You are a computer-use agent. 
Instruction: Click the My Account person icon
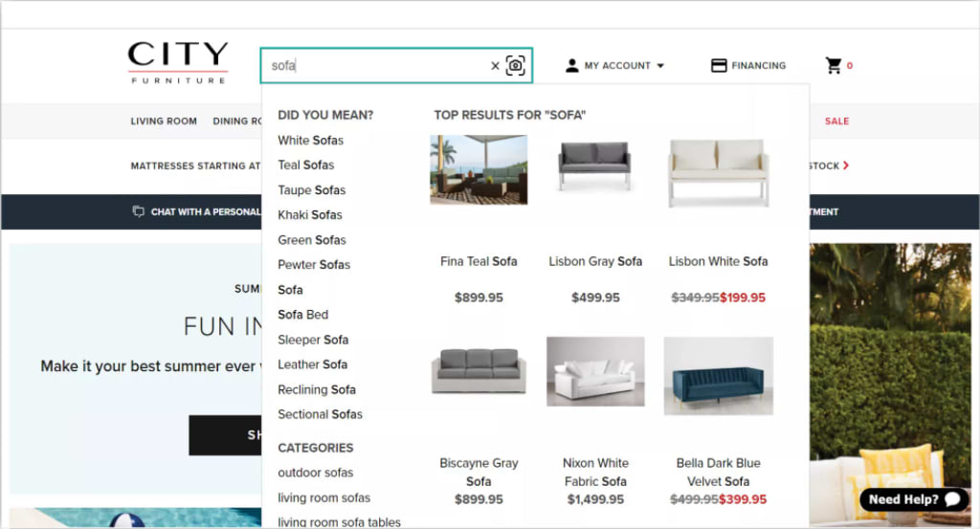(572, 66)
